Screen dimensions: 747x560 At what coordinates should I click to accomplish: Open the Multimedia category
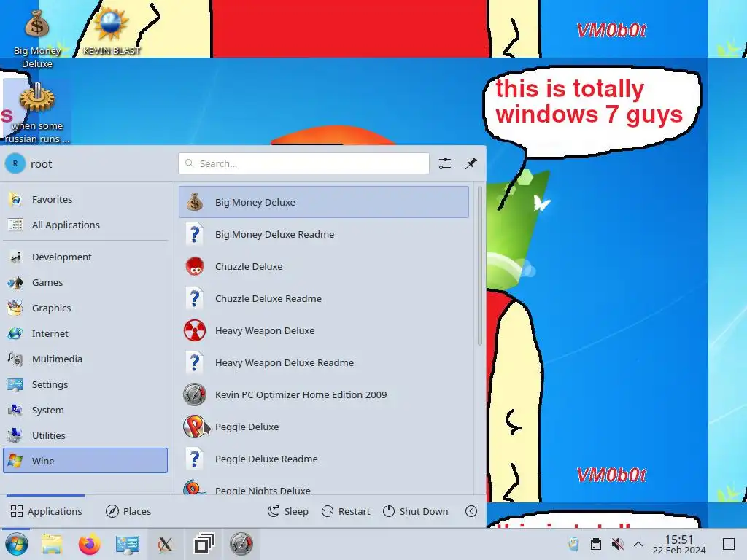point(85,359)
